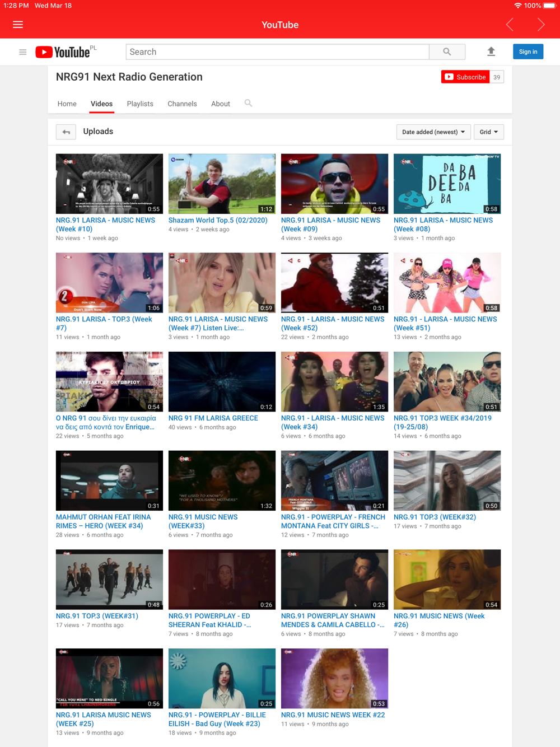Open NRG.91 POWERPLAY - ED SHEERAN Feat KHALID
The width and height of the screenshot is (560, 747).
coord(210,620)
